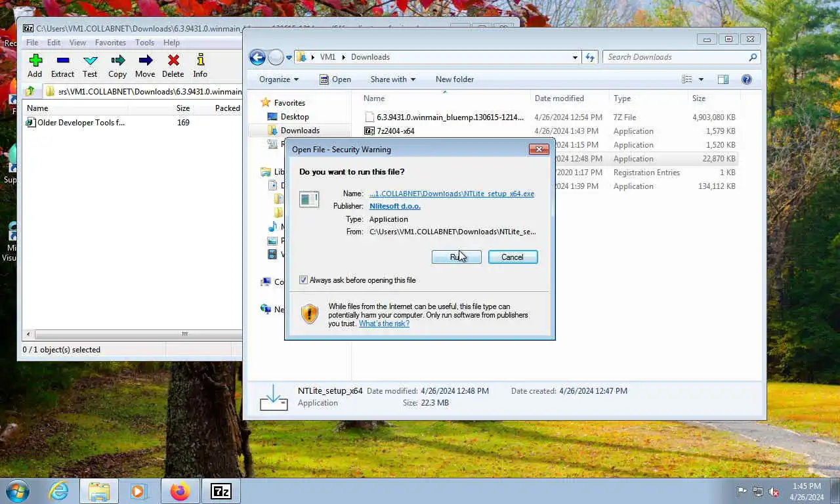The width and height of the screenshot is (840, 504).
Task: Click the Delete icon in 7-Zip toolbar
Action: click(173, 66)
